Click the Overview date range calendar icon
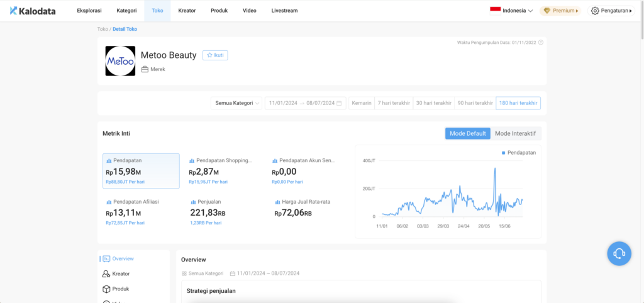The image size is (644, 303). 233,273
